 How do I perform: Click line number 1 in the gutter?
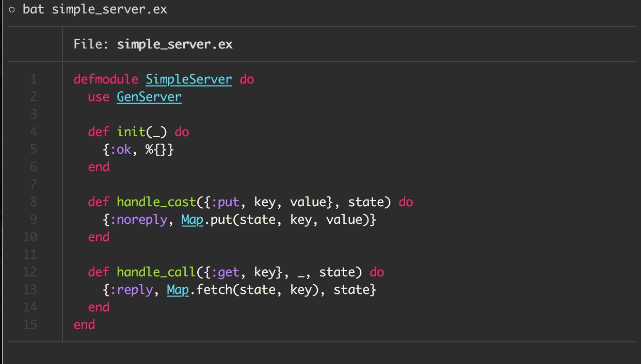coord(34,79)
